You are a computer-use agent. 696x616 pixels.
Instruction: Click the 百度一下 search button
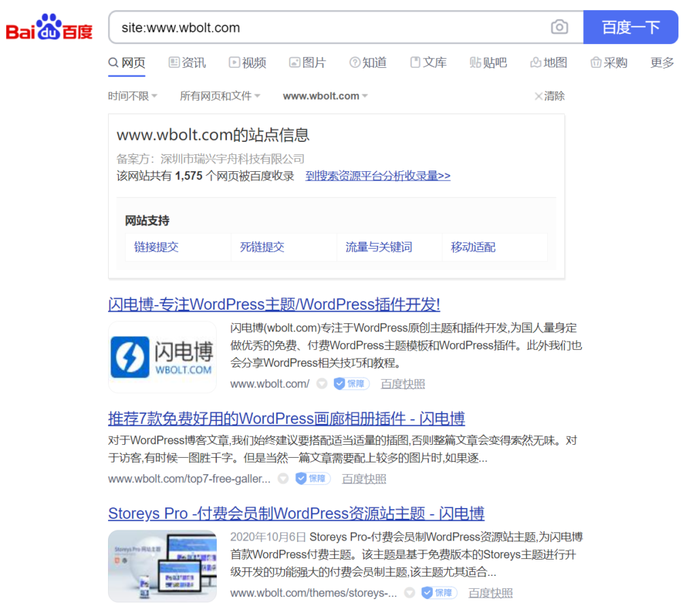coord(630,27)
